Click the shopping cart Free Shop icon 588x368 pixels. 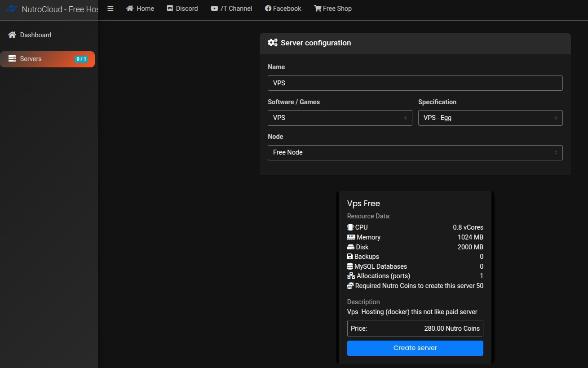(318, 9)
